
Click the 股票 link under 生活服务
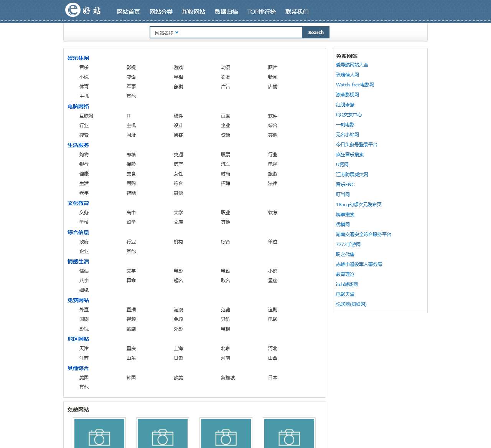[226, 155]
